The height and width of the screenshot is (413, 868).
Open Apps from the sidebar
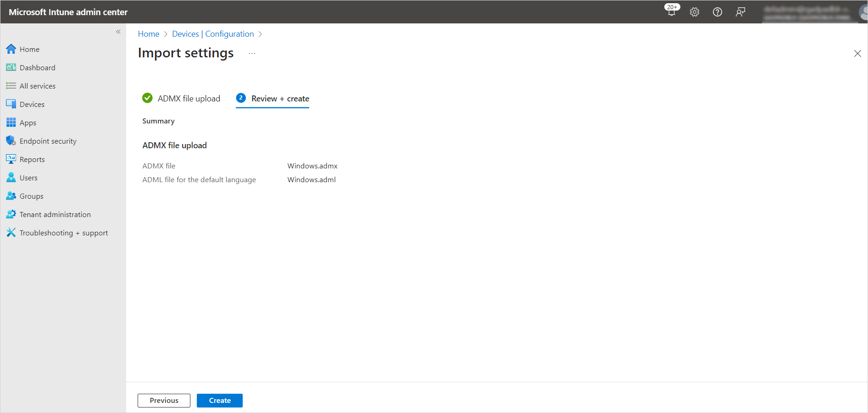pyautogui.click(x=28, y=123)
